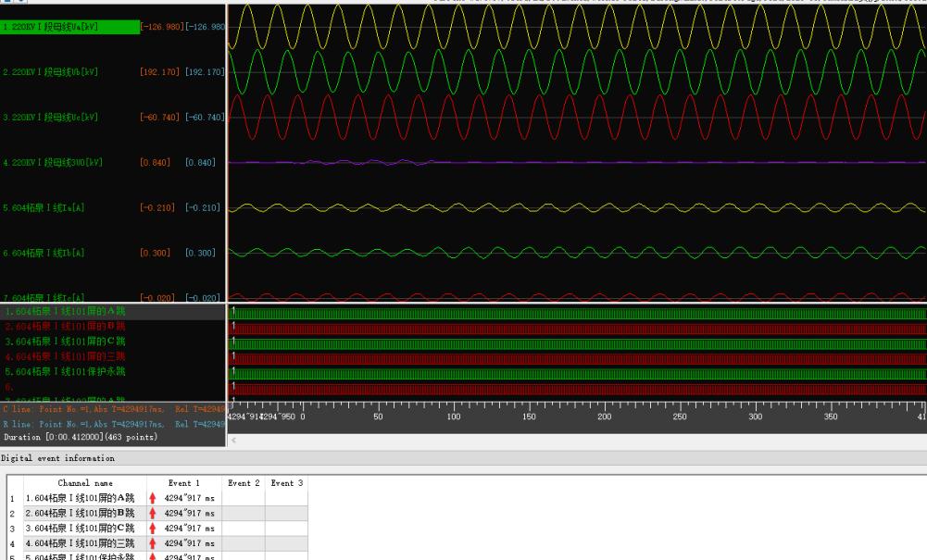Select the 220KV I段母线3U0 channel
Viewport: 927px width, 560px height.
pyautogui.click(x=53, y=163)
